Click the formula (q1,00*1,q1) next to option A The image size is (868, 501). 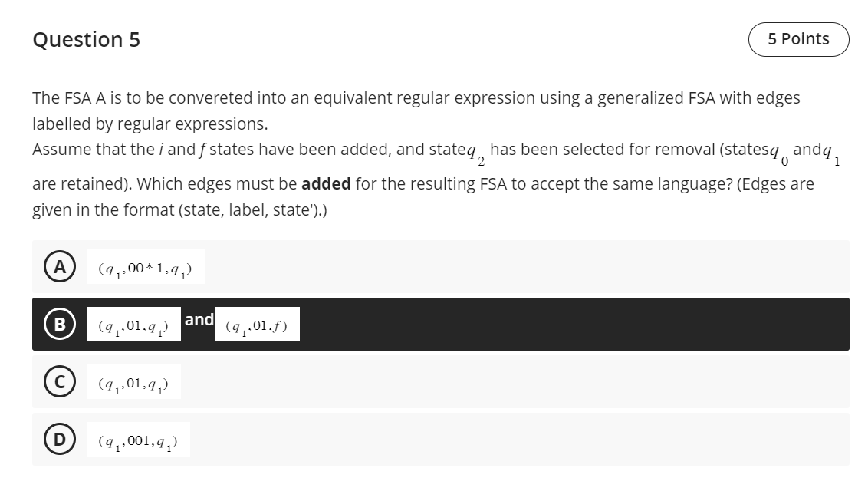pos(145,266)
